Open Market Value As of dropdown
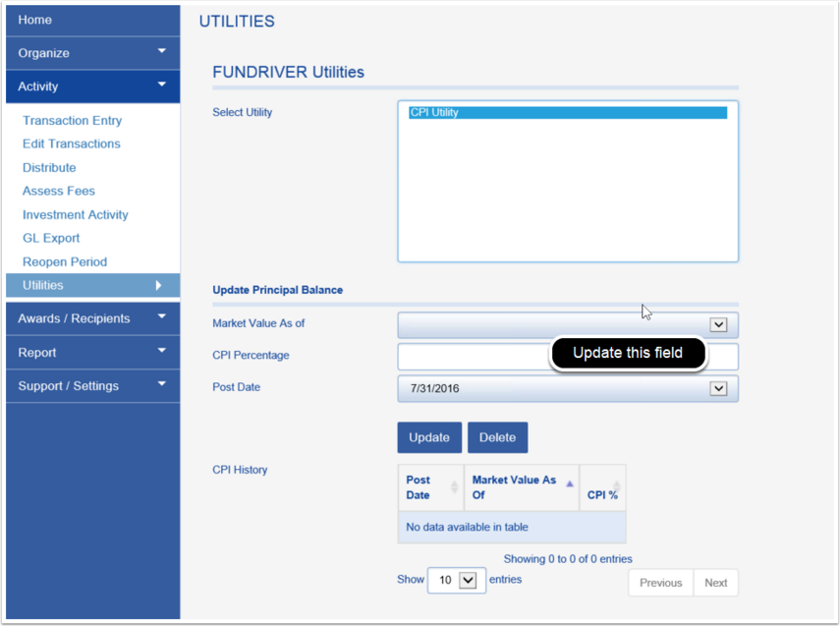Viewport: 840px width, 626px height. click(568, 324)
